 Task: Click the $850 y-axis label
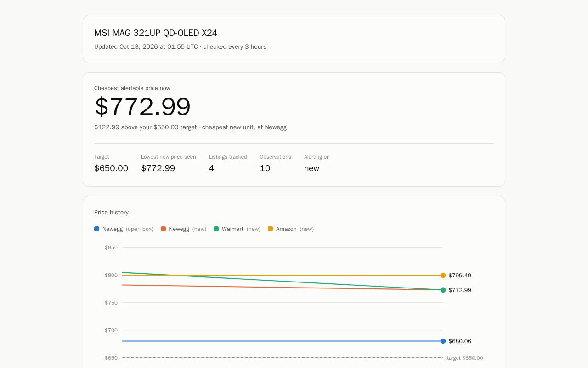pos(111,247)
